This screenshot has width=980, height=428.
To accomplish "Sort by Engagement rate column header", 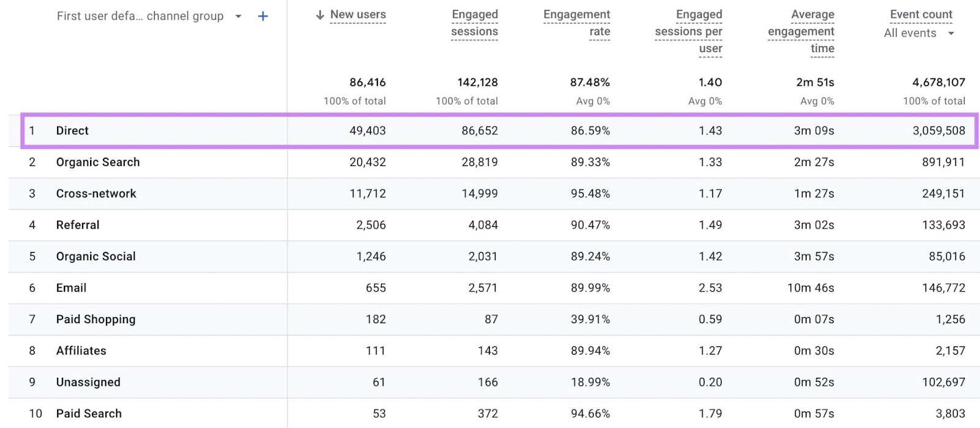I will point(576,23).
